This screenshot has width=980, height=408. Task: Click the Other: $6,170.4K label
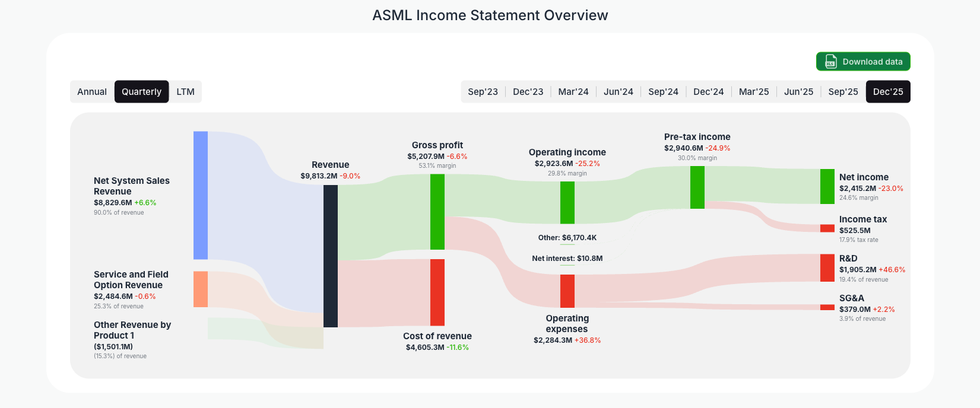tap(567, 238)
